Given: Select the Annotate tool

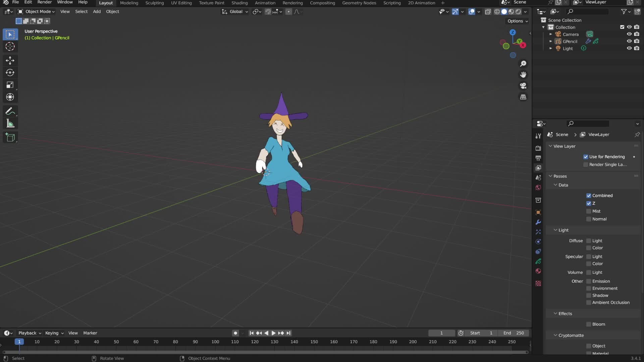Looking at the screenshot, I should tap(10, 111).
